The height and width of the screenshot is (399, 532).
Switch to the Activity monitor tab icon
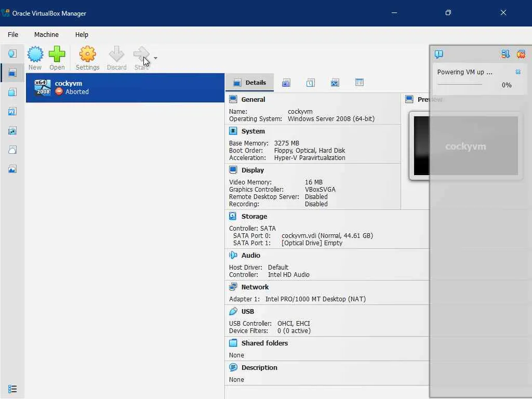pyautogui.click(x=335, y=83)
